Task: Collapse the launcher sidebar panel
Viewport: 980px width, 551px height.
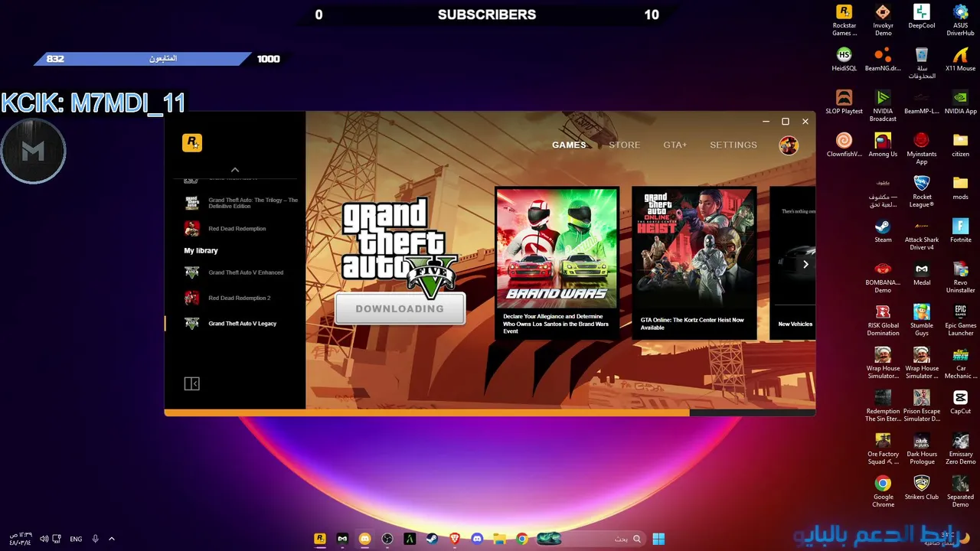Action: coord(192,383)
